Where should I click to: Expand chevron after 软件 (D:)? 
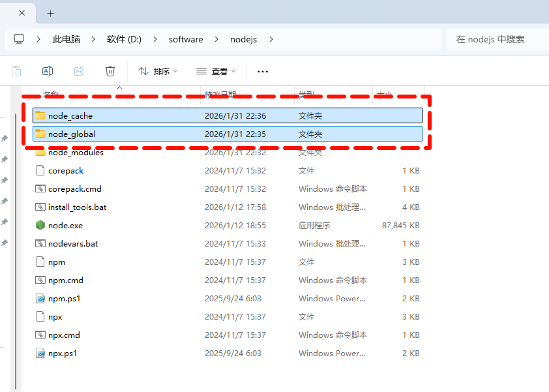pos(155,39)
